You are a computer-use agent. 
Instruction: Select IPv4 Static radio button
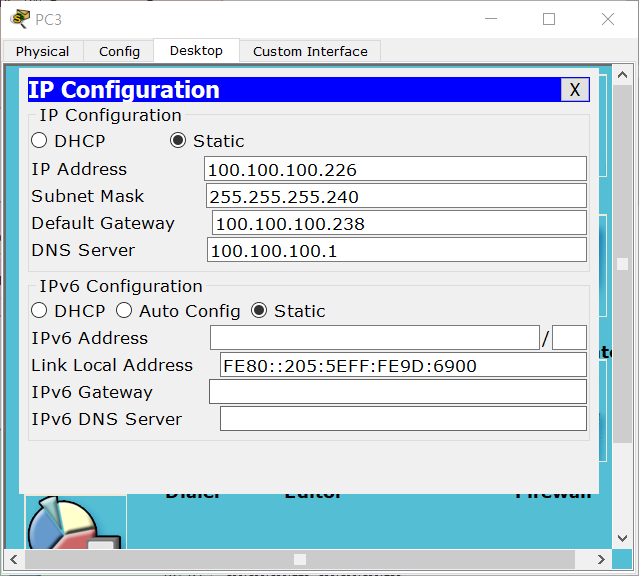178,141
